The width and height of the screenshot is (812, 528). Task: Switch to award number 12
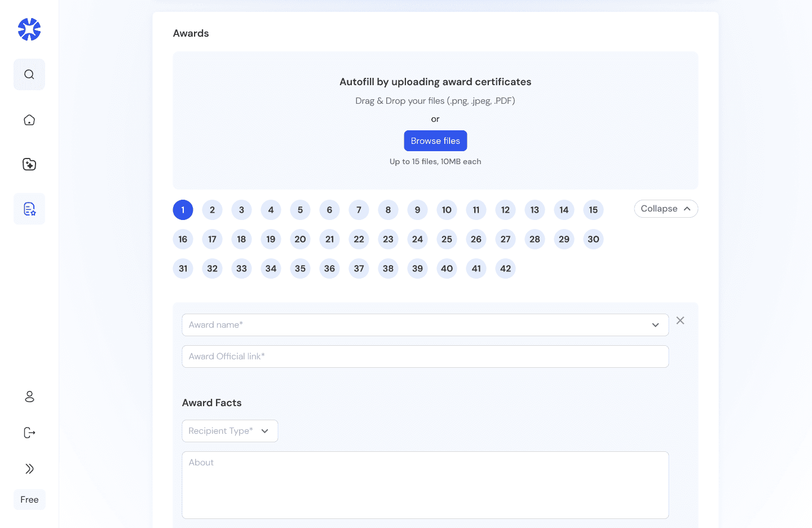pyautogui.click(x=505, y=210)
